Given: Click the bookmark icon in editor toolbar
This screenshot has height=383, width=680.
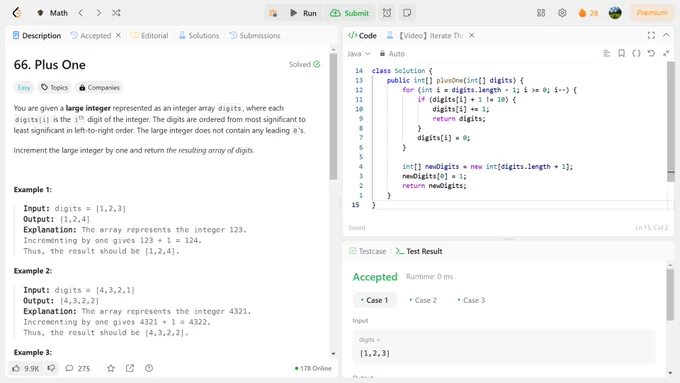Looking at the screenshot, I should 621,53.
